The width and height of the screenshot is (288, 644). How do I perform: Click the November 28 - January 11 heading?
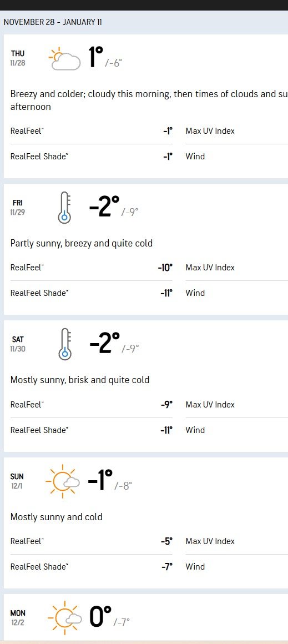53,22
